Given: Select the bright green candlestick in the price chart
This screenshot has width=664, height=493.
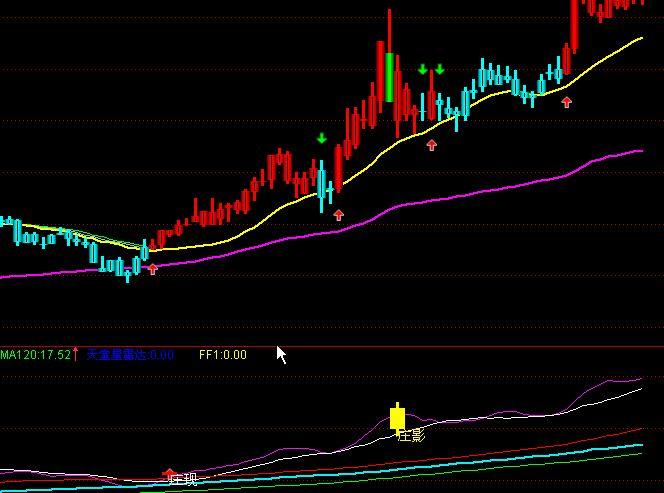Looking at the screenshot, I should pyautogui.click(x=389, y=77).
